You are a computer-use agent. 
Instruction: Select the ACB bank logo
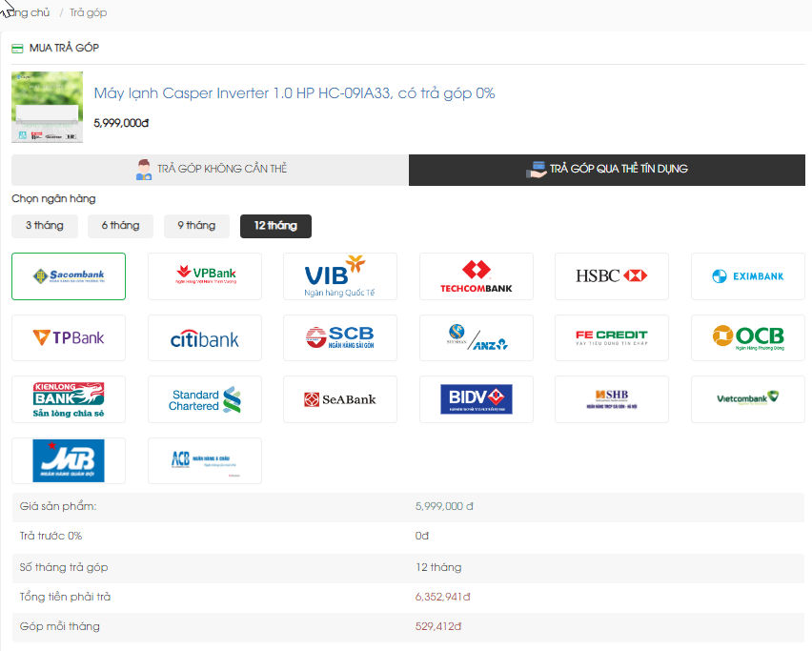(205, 460)
